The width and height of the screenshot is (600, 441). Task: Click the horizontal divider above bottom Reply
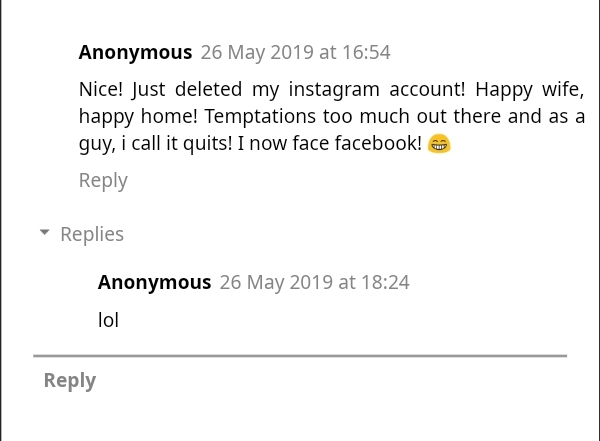300,355
